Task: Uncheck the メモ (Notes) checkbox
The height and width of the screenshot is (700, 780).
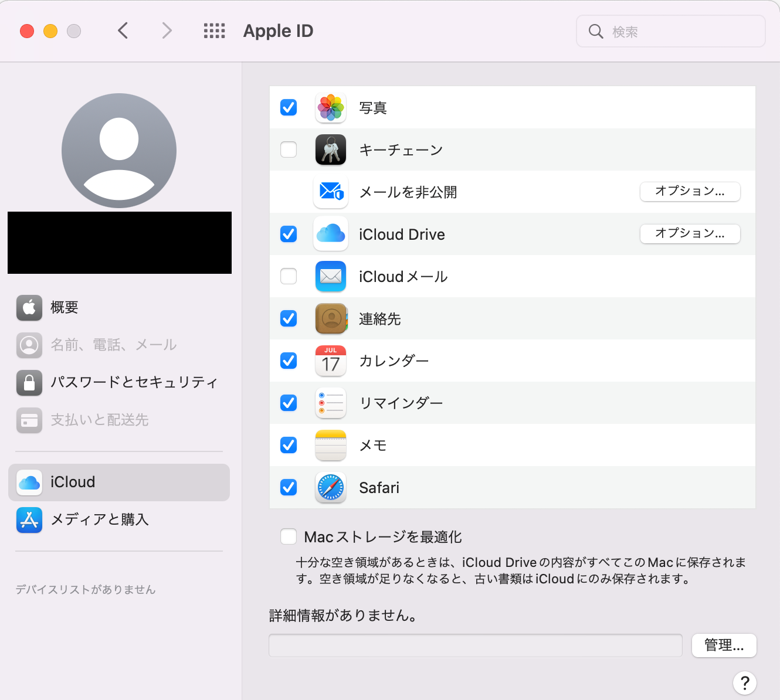Action: [289, 445]
